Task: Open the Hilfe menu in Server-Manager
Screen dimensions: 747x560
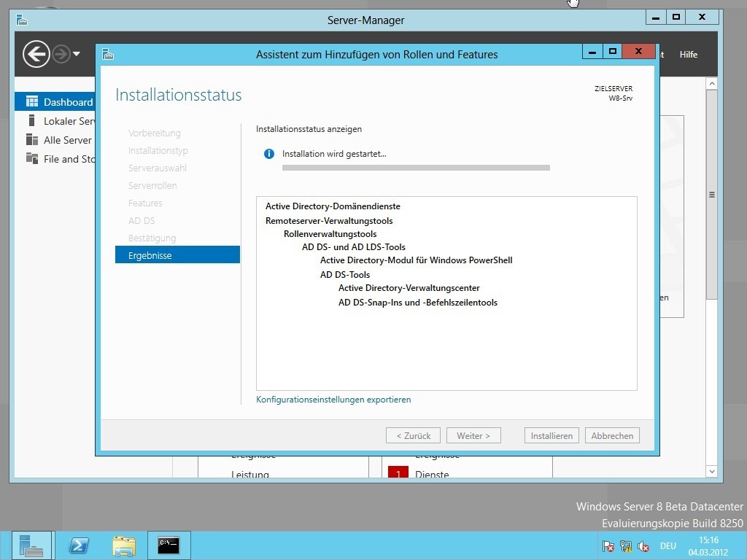Action: (x=689, y=55)
